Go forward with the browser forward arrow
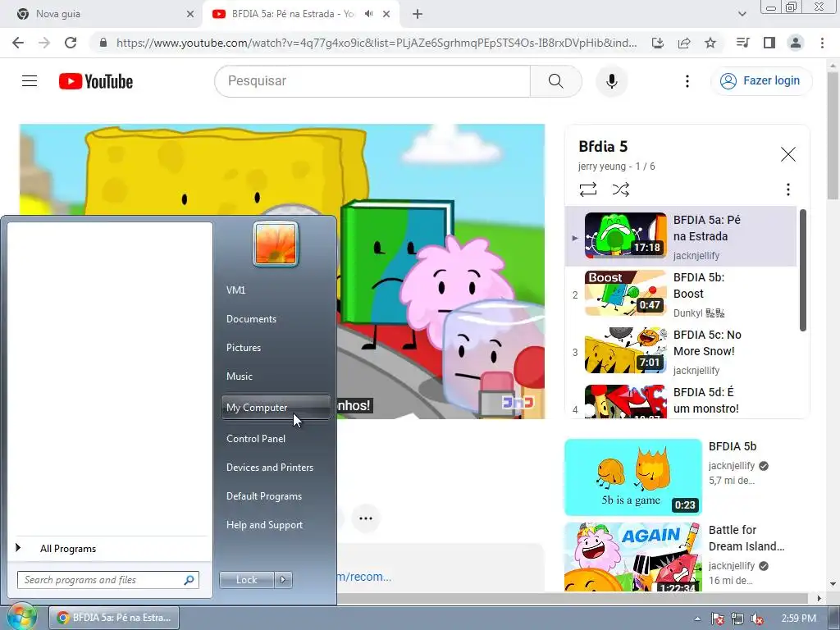Screen dimensions: 840x630 (44, 43)
